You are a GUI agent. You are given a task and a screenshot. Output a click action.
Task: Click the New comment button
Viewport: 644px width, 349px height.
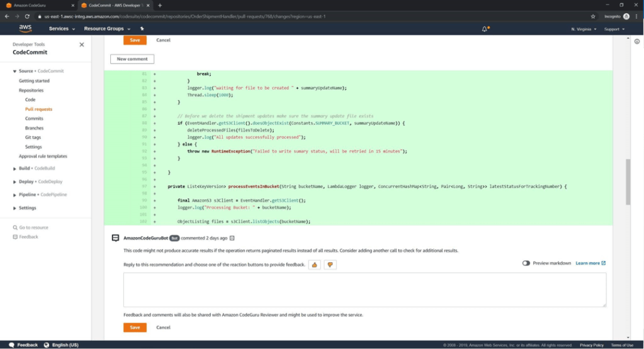pos(132,59)
